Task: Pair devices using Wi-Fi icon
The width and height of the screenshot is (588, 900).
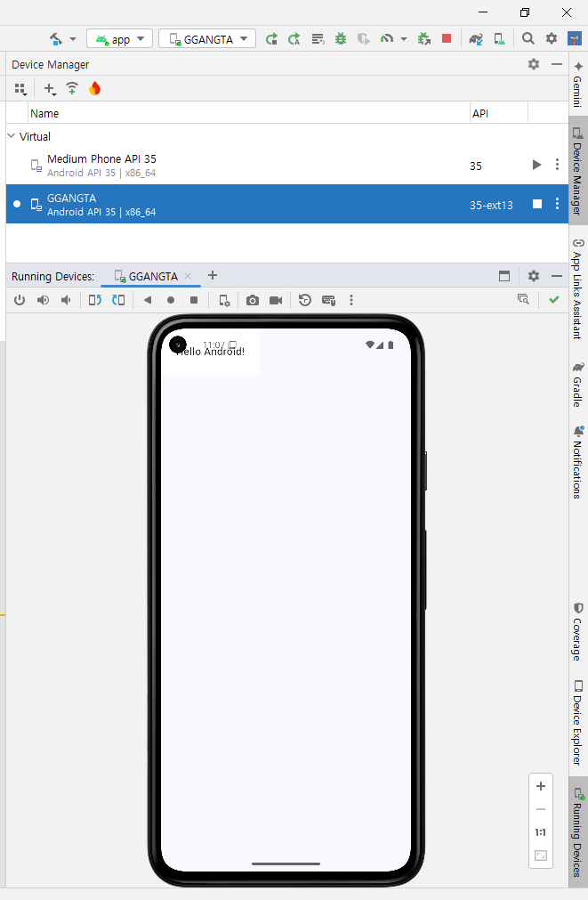Action: tap(72, 88)
